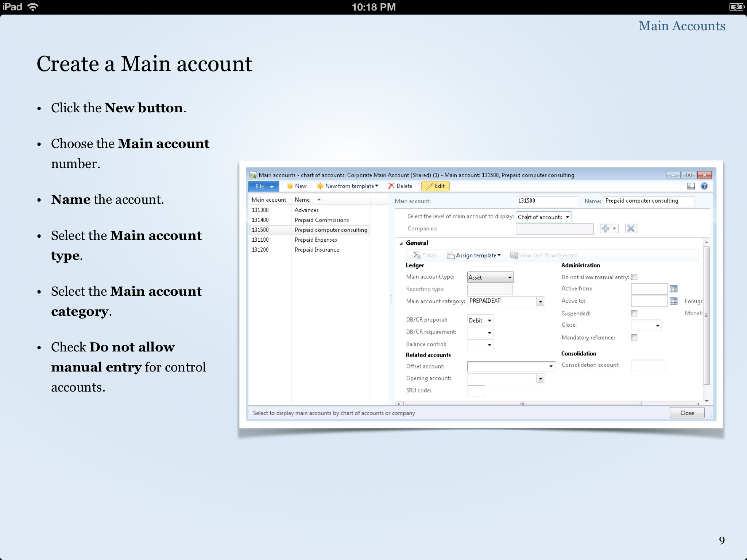This screenshot has width=747, height=560.
Task: Open the blue help question mark icon
Action: (704, 186)
